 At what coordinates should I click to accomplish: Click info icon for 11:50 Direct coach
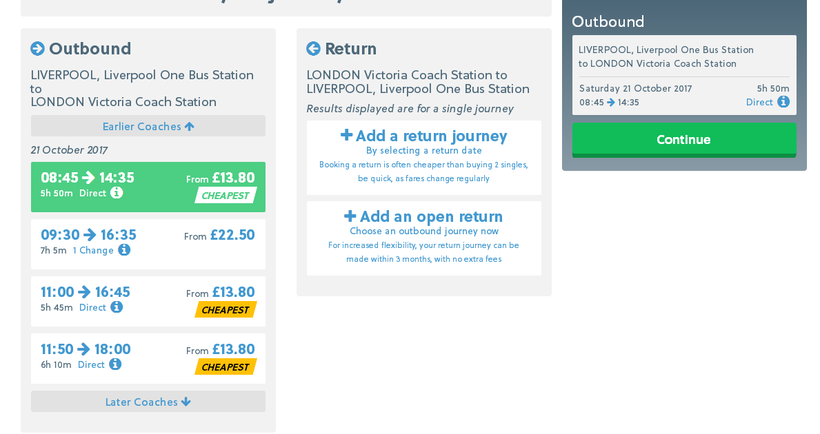(115, 365)
